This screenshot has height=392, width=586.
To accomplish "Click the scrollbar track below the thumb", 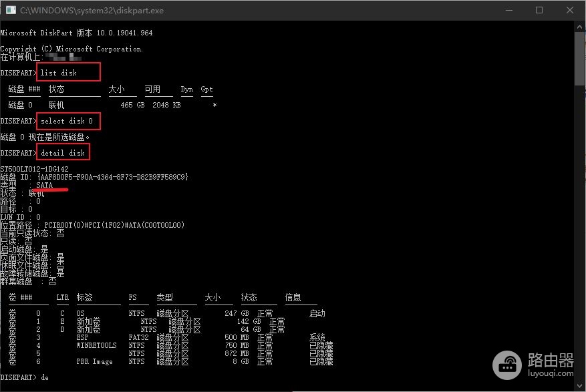I will coord(579,232).
